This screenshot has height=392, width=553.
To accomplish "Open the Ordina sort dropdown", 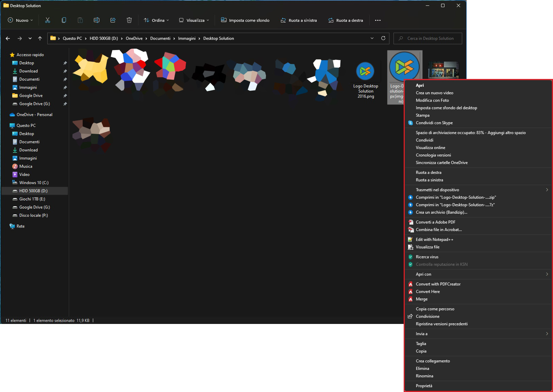I will point(156,20).
